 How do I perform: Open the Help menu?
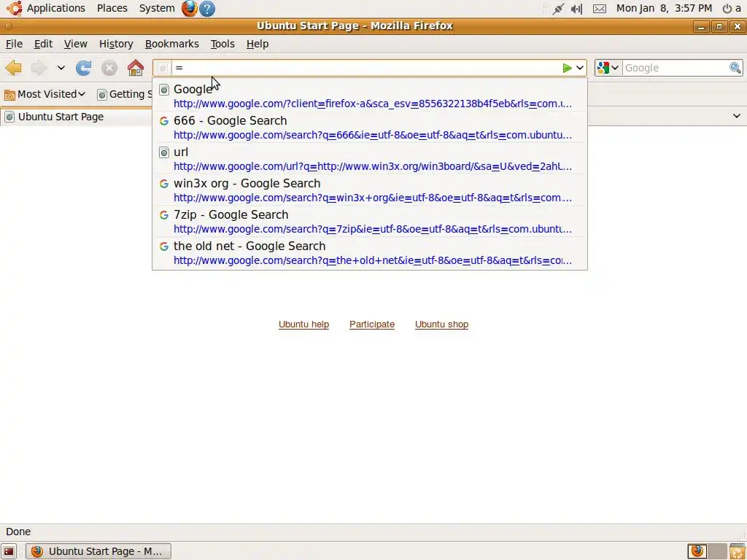[258, 44]
